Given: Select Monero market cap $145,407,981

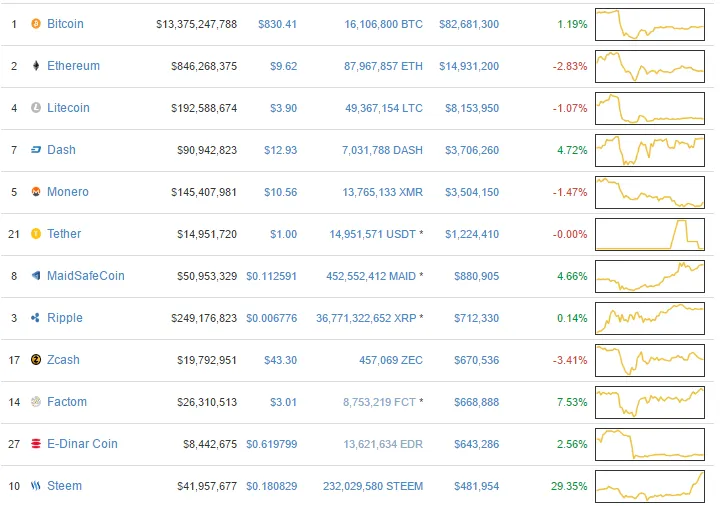Looking at the screenshot, I should click(x=204, y=192).
